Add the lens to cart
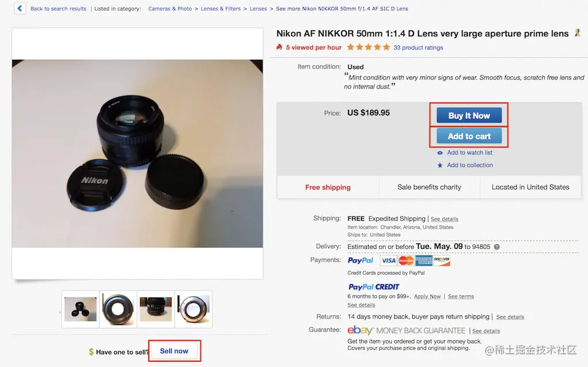 (469, 136)
